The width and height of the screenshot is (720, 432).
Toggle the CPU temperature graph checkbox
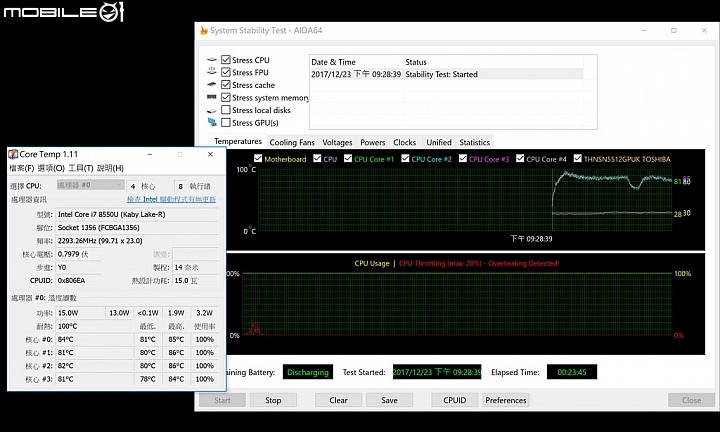pyautogui.click(x=317, y=158)
